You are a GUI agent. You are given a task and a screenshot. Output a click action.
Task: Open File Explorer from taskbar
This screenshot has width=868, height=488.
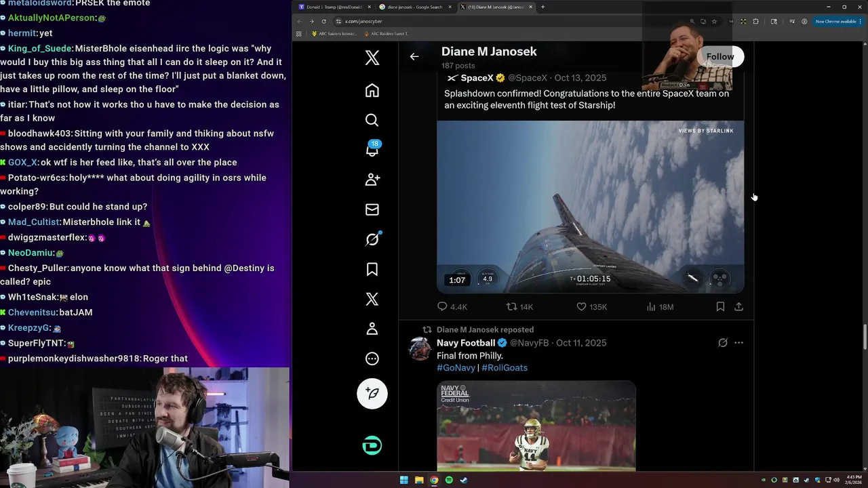tap(419, 480)
